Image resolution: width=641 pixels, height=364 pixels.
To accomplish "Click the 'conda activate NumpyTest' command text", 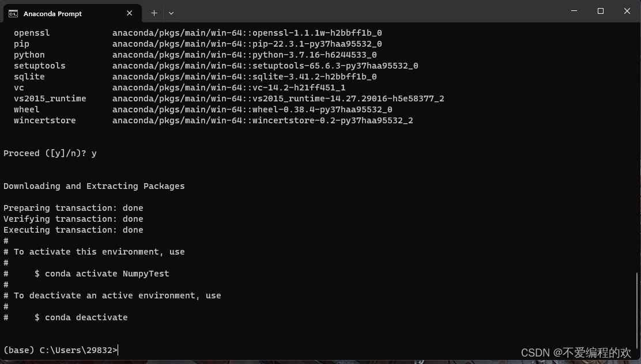I will coord(107,274).
